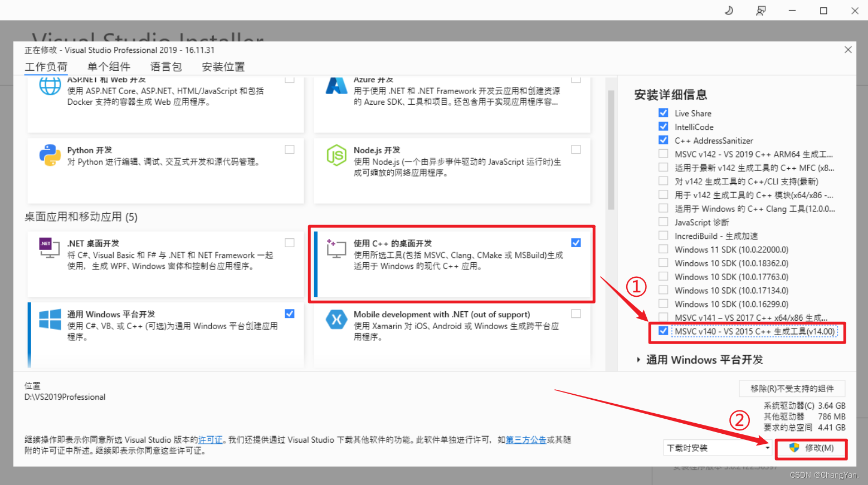Click the Universal Windows Platform logo icon
The width and height of the screenshot is (868, 485).
pos(50,320)
